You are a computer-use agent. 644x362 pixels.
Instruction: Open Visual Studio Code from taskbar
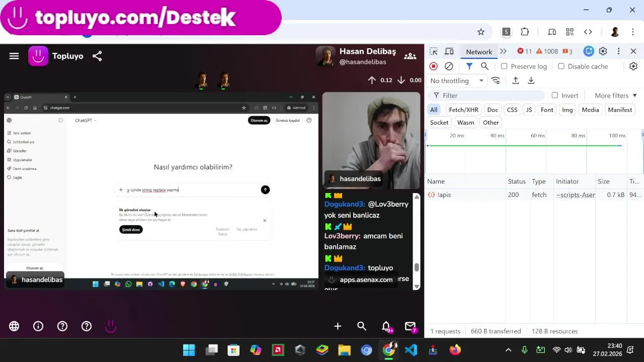(x=411, y=350)
